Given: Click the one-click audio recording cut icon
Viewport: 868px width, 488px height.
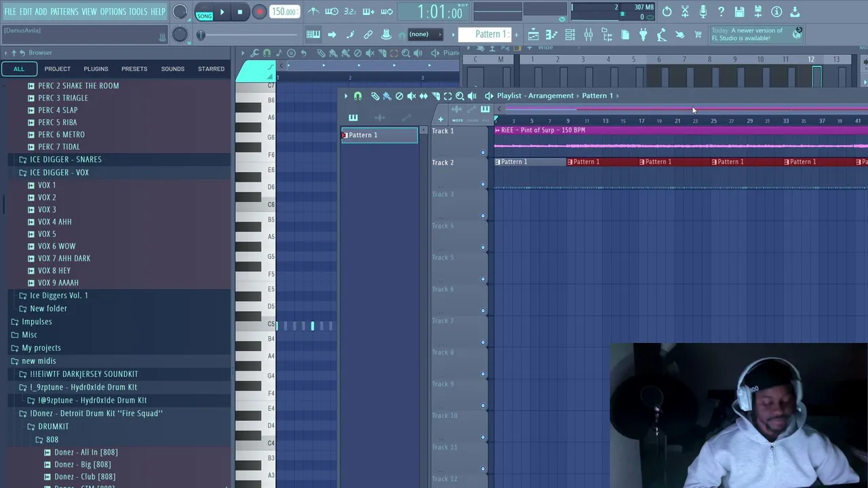Looking at the screenshot, I should click(x=685, y=12).
